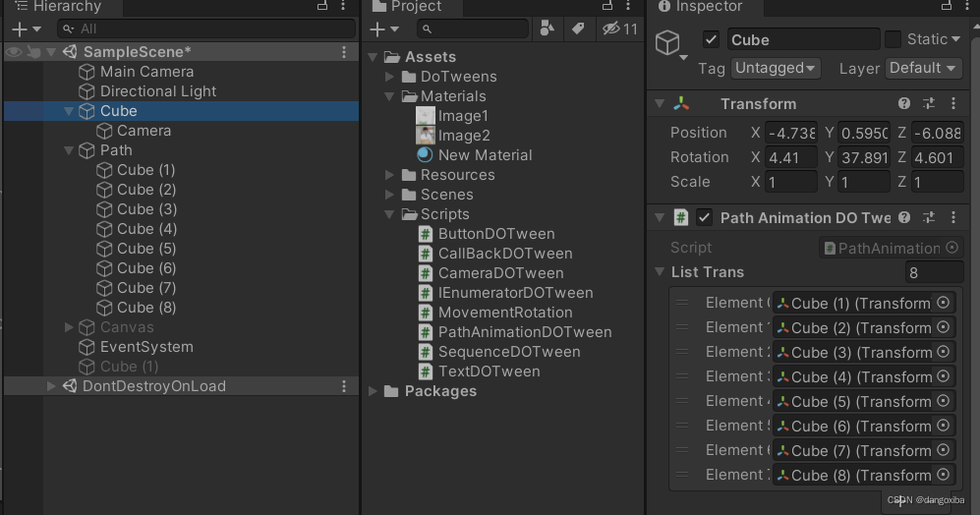Open DontDestroyOnLoad scene options dots
The height and width of the screenshot is (515, 980).
tap(344, 386)
